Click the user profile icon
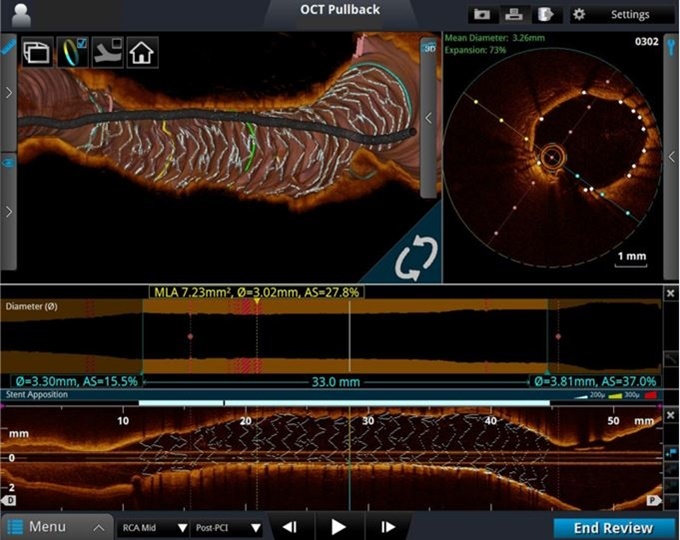Screen dimensions: 680x540 [x=19, y=14]
